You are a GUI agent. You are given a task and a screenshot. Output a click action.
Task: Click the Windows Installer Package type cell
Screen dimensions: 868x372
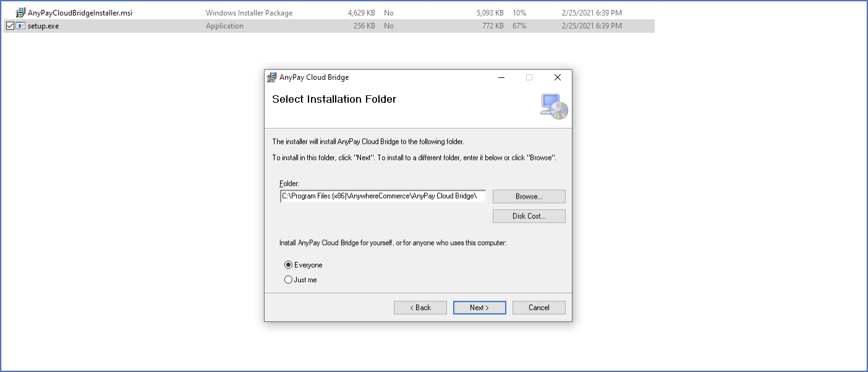[249, 12]
